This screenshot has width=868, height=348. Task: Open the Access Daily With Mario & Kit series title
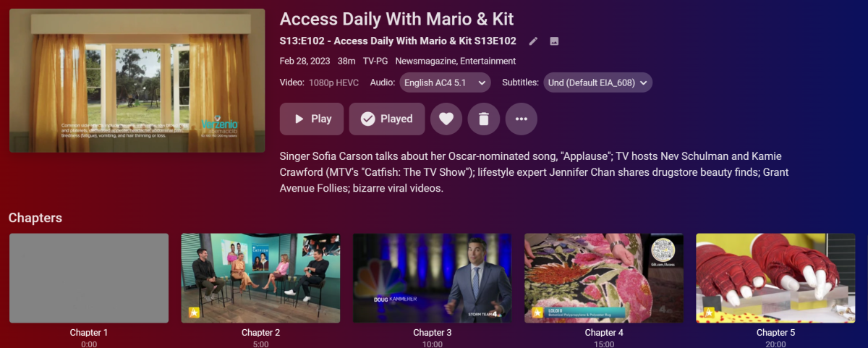[x=397, y=19]
